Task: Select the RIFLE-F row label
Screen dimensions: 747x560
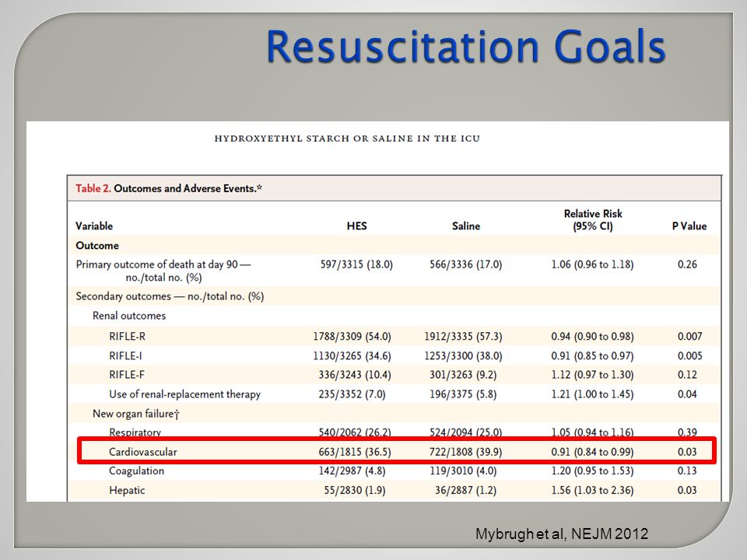Action: point(127,375)
